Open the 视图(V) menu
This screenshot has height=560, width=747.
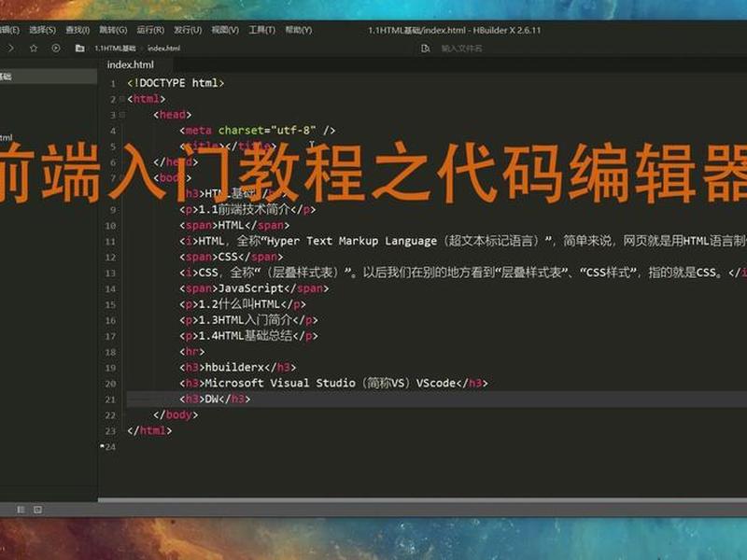click(225, 30)
